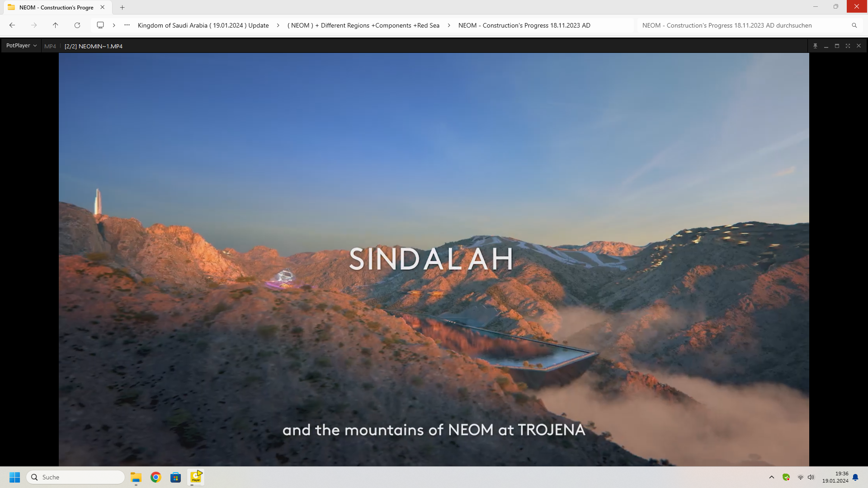Add a new Explorer tab

[122, 7]
